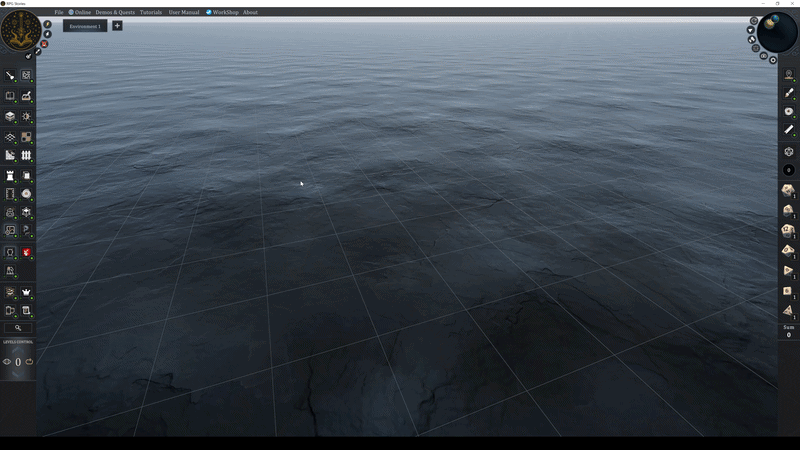
Task: Open the Online menu
Action: (x=80, y=12)
